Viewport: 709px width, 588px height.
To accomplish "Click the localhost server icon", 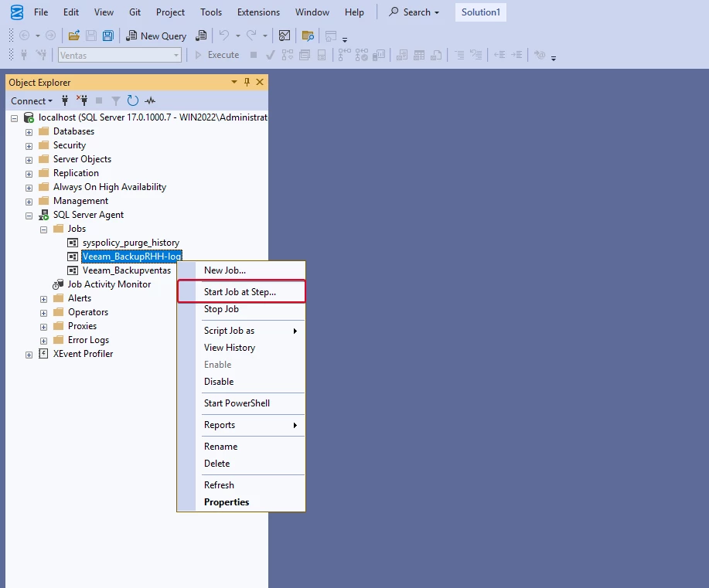I will click(29, 117).
